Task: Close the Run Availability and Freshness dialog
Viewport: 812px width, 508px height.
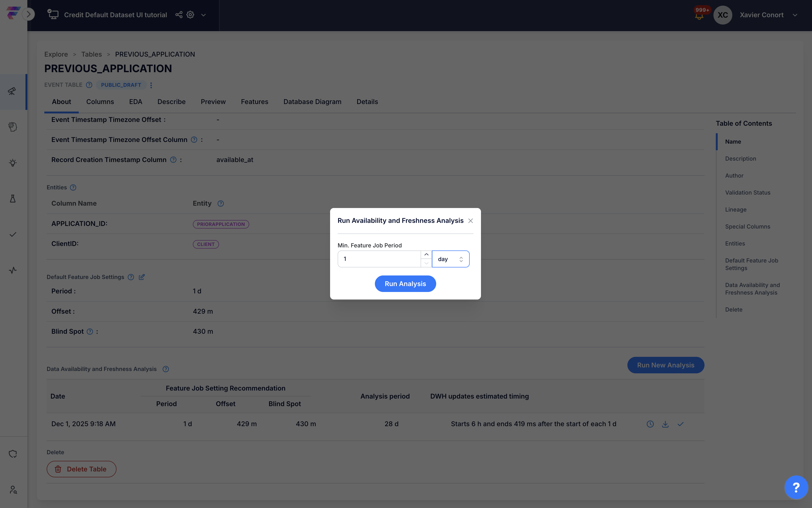Action: point(470,221)
